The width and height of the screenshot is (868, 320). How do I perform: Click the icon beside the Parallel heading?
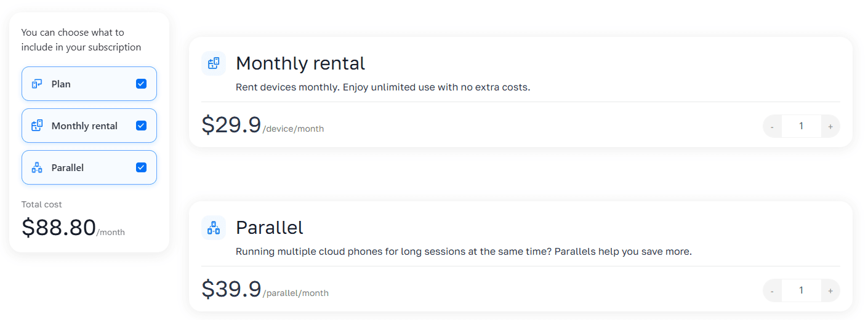214,228
